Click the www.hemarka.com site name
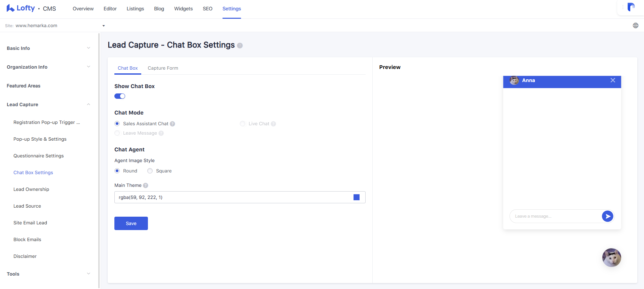This screenshot has width=644, height=289. click(36, 25)
